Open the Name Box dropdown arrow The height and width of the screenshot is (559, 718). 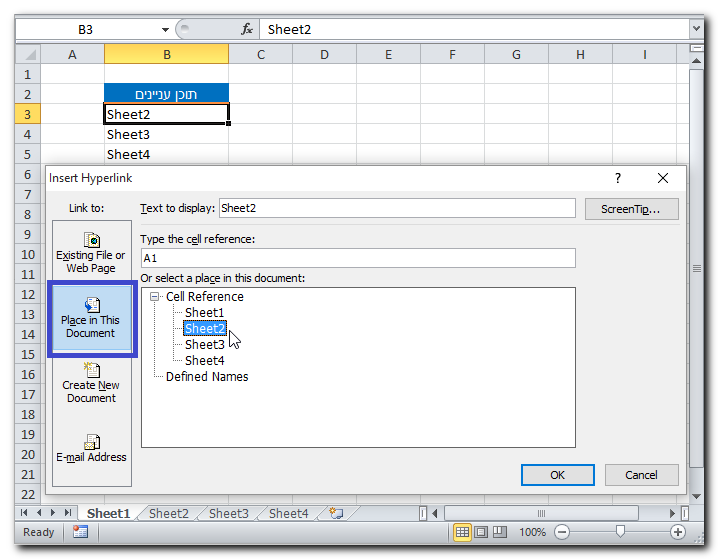[x=163, y=30]
